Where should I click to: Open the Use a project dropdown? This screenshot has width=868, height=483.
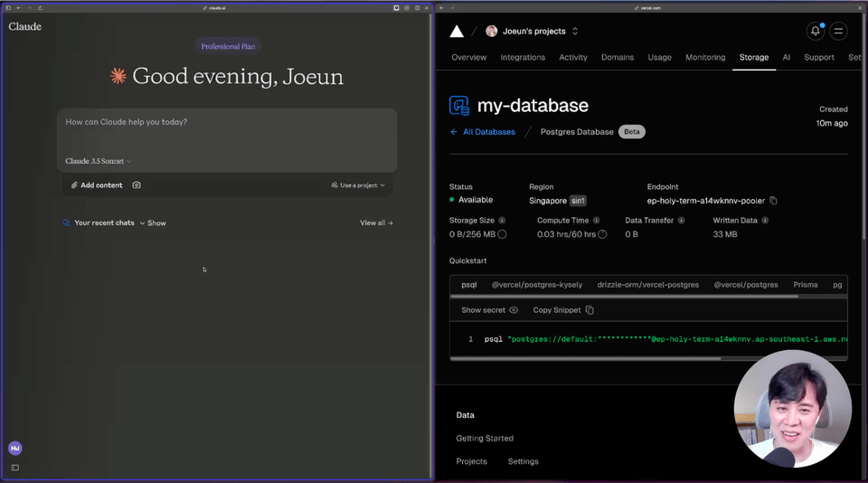358,185
